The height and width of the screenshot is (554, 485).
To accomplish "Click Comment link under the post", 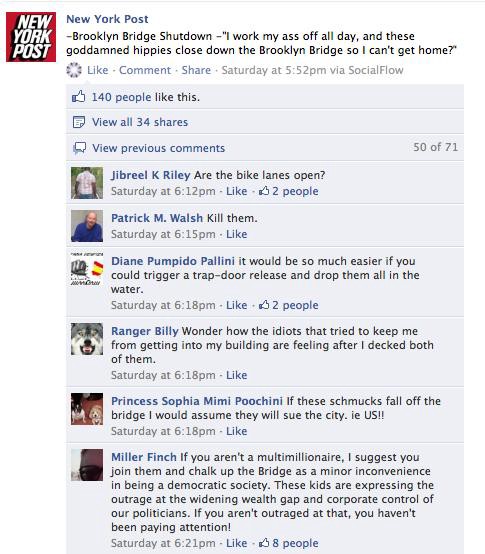I will 145,70.
